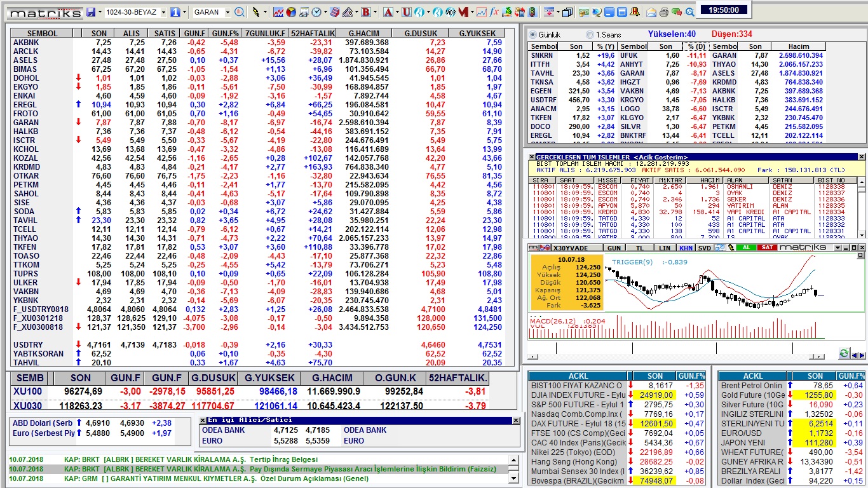Expand the arrow beside page number icon
868x488 pixels.
coord(184,12)
